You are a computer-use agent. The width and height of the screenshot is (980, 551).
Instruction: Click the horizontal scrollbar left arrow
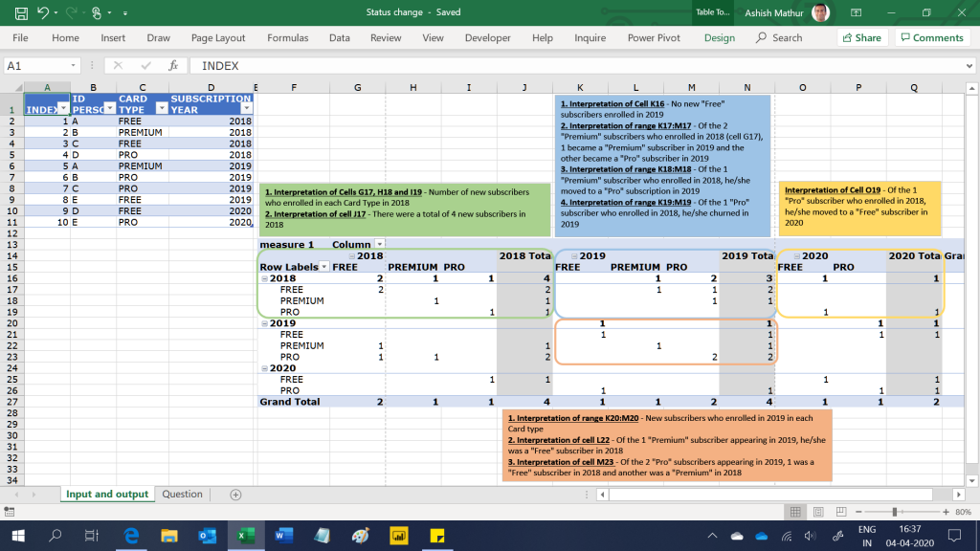point(602,495)
